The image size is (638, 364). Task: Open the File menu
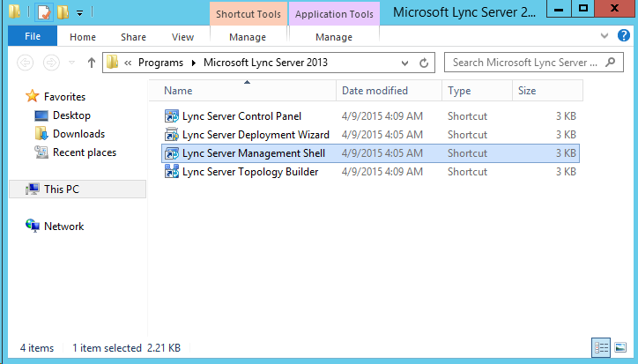tap(33, 36)
